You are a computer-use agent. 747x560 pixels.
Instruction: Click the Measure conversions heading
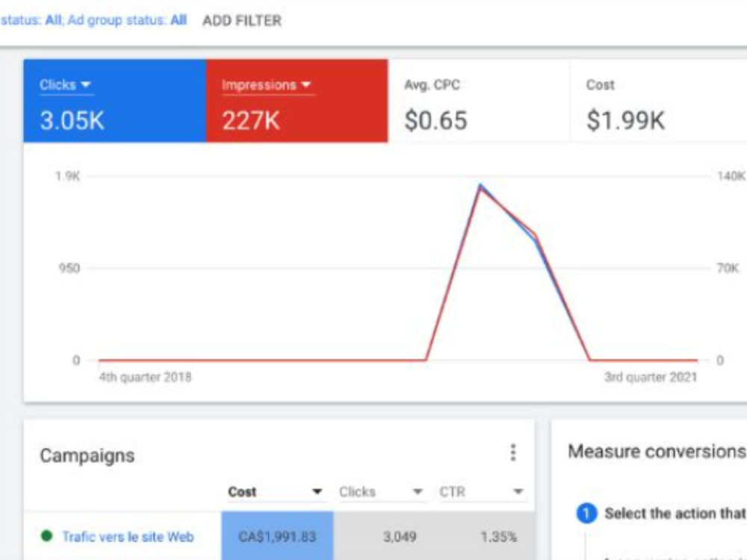pyautogui.click(x=657, y=452)
